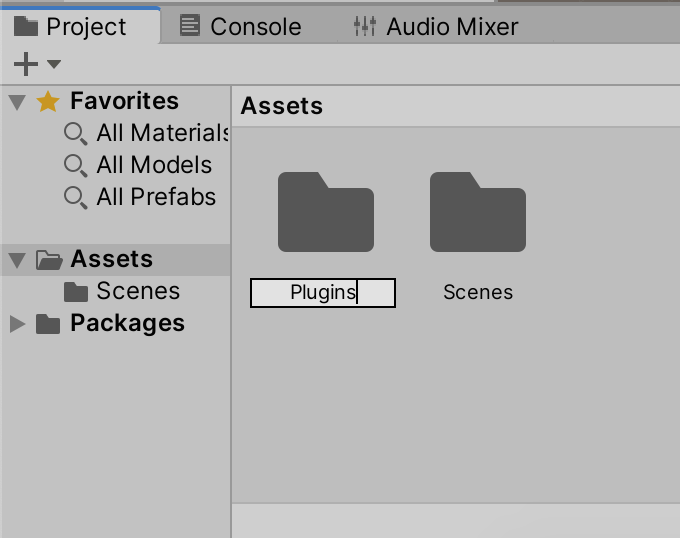Image resolution: width=680 pixels, height=538 pixels.
Task: Switch to the Console tab
Action: [x=240, y=27]
